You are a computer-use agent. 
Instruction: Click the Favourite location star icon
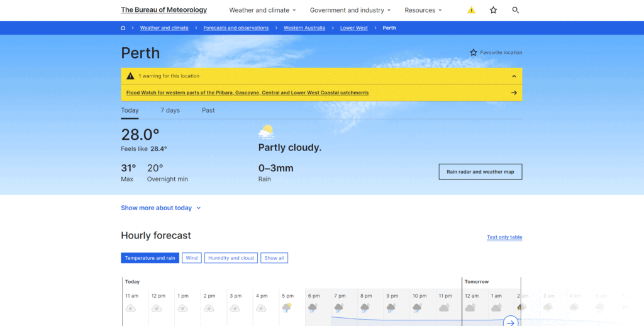pyautogui.click(x=474, y=53)
